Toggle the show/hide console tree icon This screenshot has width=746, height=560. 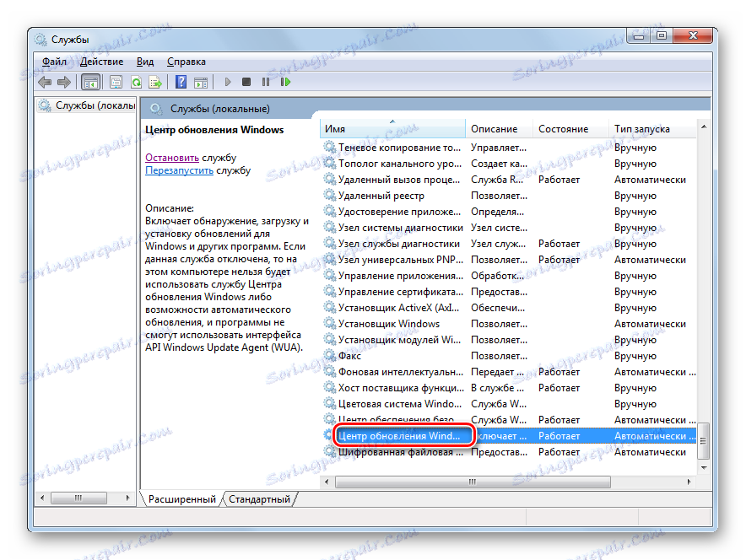(90, 83)
